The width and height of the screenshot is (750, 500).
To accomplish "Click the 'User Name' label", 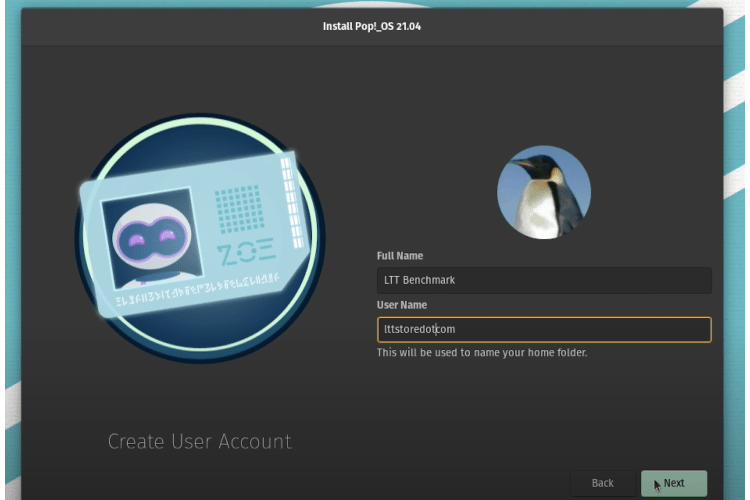I will (402, 305).
